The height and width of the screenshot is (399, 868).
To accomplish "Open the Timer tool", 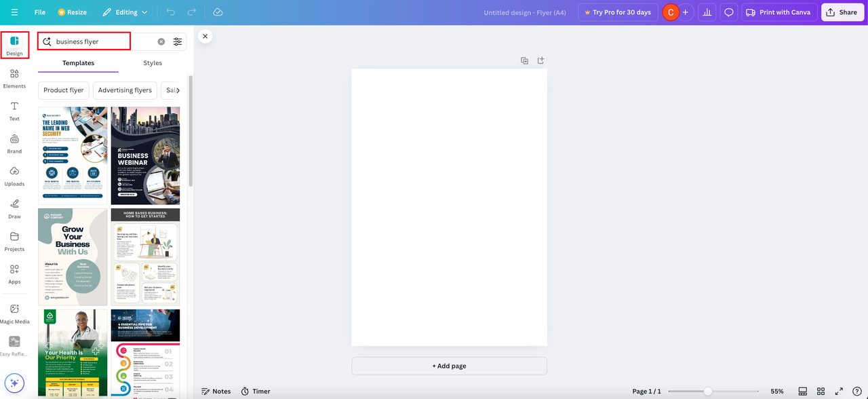I will pos(256,392).
